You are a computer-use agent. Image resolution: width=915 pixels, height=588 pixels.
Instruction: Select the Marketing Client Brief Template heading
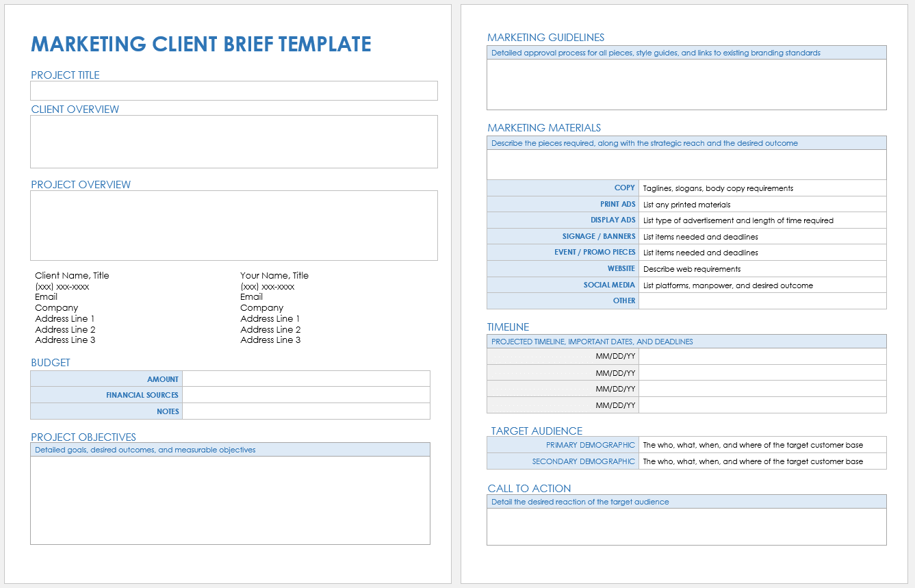201,44
